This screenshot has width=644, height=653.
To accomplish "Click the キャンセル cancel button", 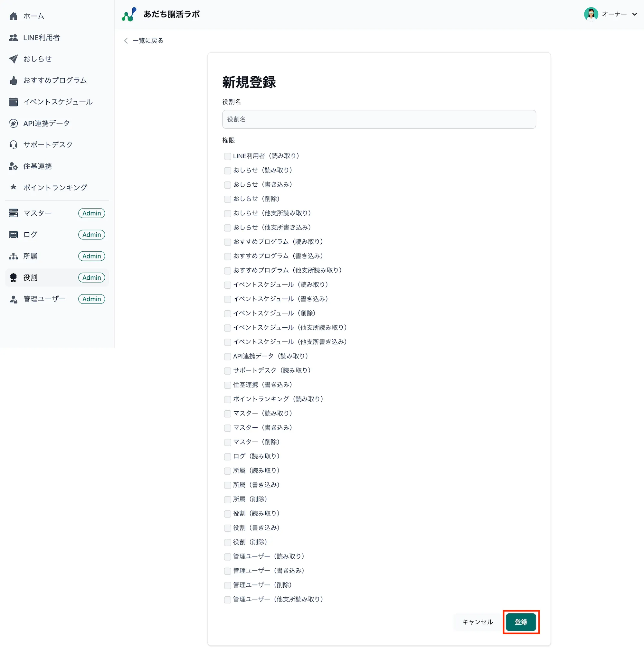I will (477, 622).
